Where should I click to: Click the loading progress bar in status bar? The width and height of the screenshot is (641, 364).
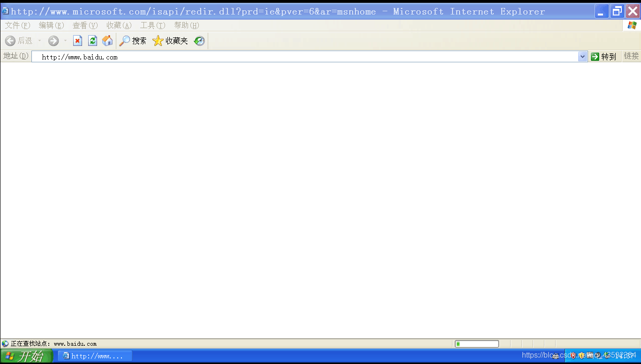477,344
